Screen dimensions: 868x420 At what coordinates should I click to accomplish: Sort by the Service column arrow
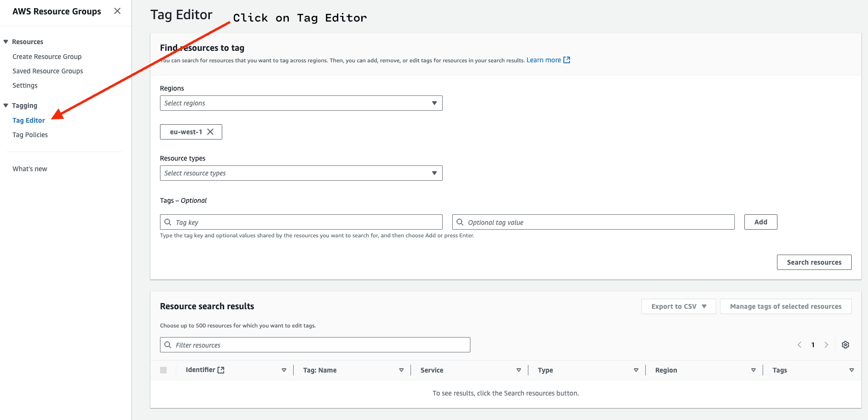(519, 370)
